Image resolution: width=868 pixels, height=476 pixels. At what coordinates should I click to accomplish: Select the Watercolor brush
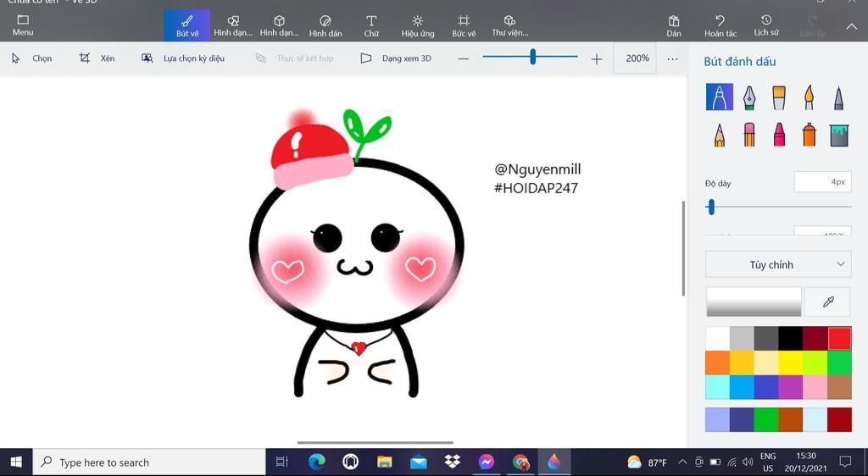[x=809, y=97]
